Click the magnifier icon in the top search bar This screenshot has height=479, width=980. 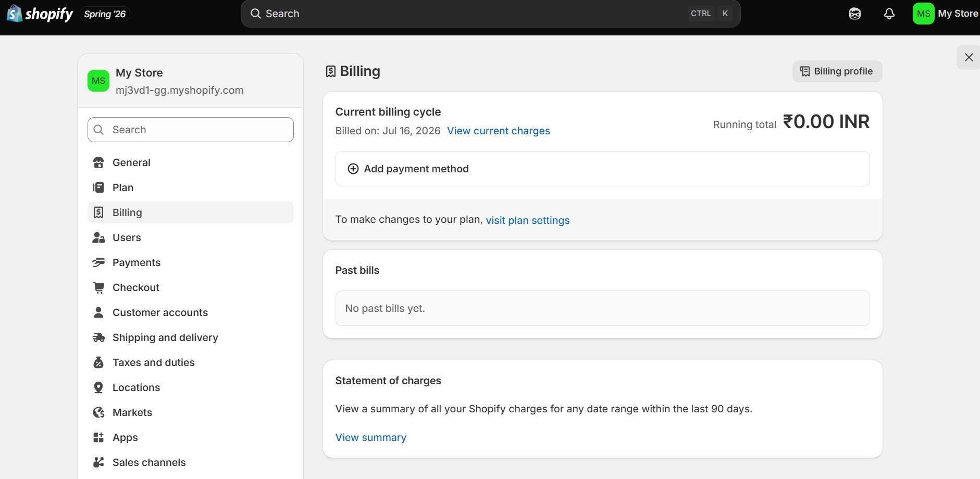point(255,14)
